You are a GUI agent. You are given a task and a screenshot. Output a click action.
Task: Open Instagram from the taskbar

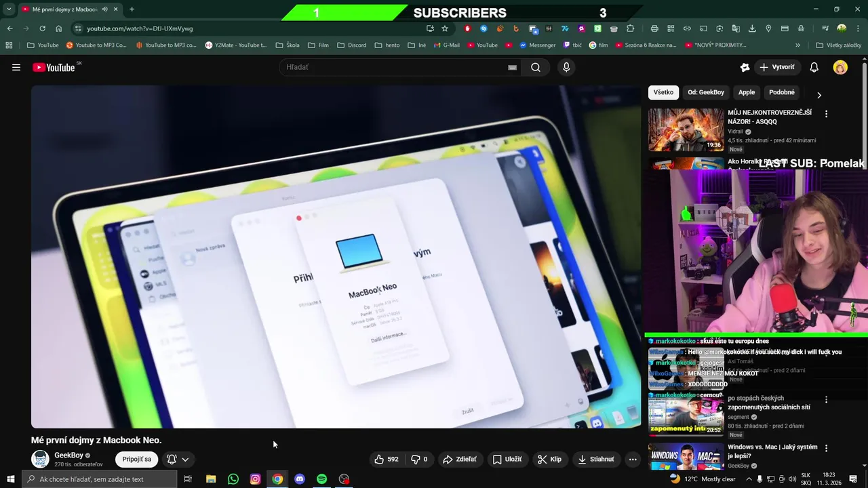click(x=255, y=479)
